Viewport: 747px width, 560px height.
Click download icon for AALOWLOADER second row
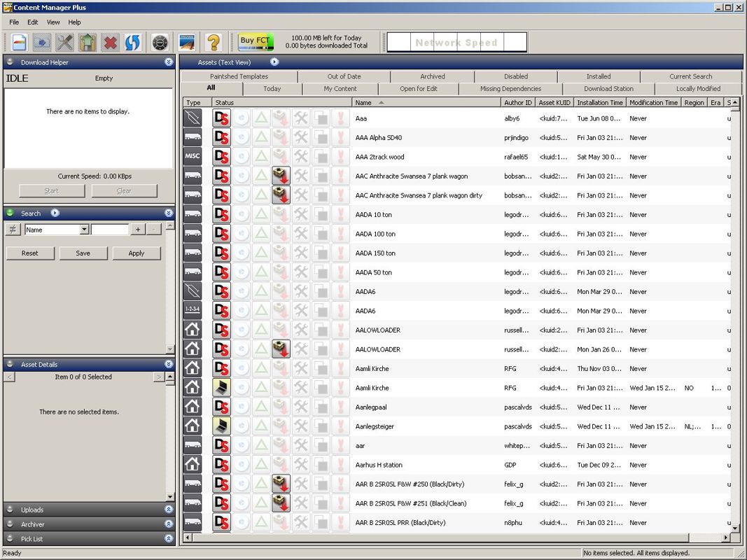[281, 349]
